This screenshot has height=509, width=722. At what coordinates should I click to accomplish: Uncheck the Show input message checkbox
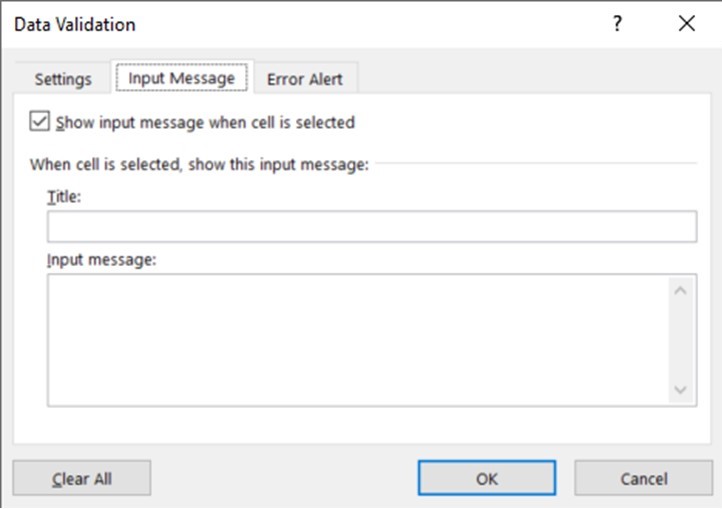point(40,122)
